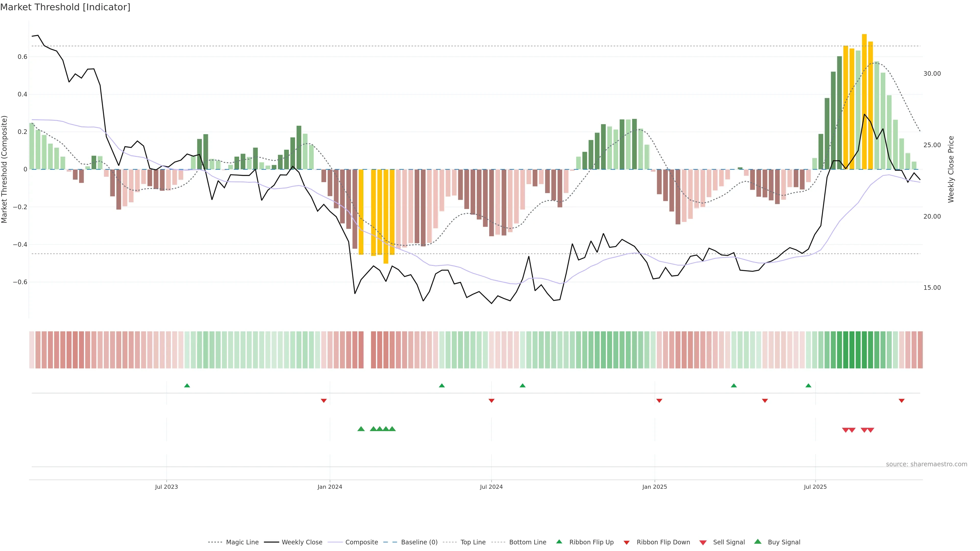Click the Jul 2025 x-axis label

pos(815,487)
